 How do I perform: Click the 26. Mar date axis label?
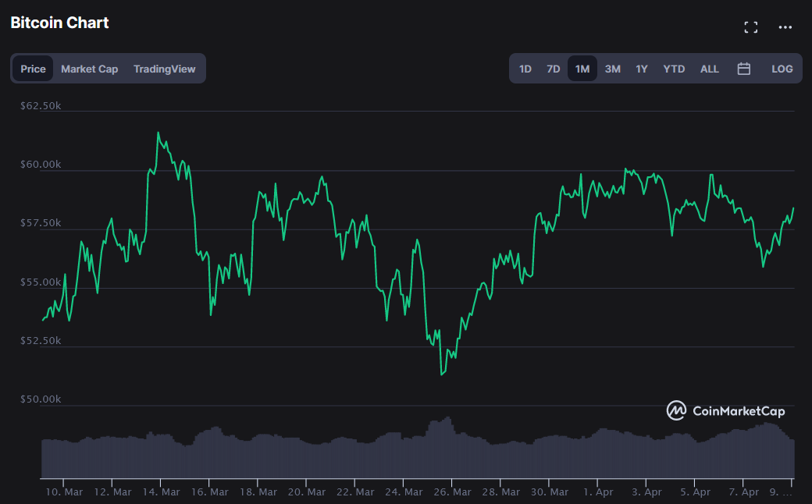(452, 492)
